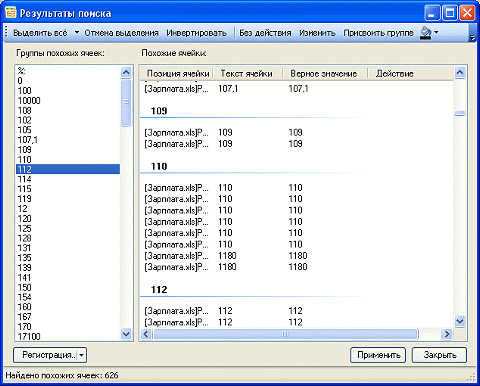Viewport: 480px width, 386px height.
Task: Choose "Без действия" in toolbar
Action: (265, 33)
